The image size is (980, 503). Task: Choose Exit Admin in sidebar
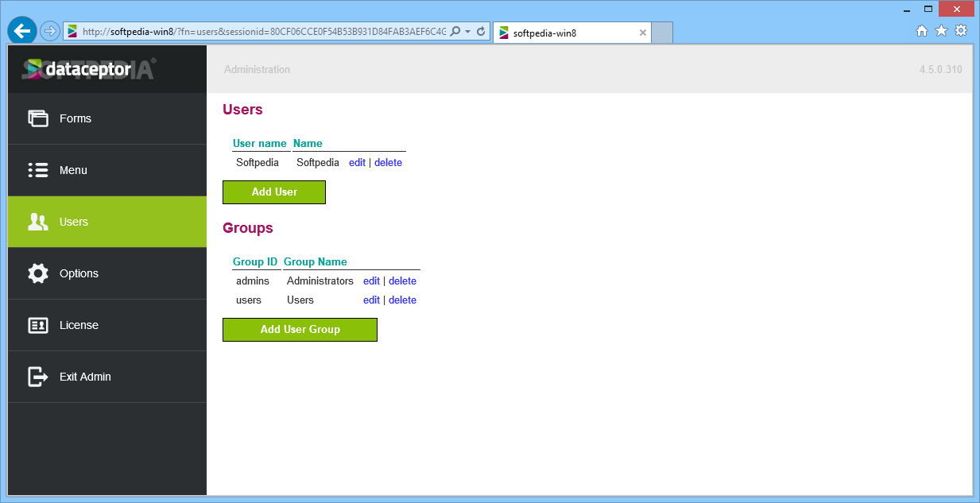tap(107, 377)
